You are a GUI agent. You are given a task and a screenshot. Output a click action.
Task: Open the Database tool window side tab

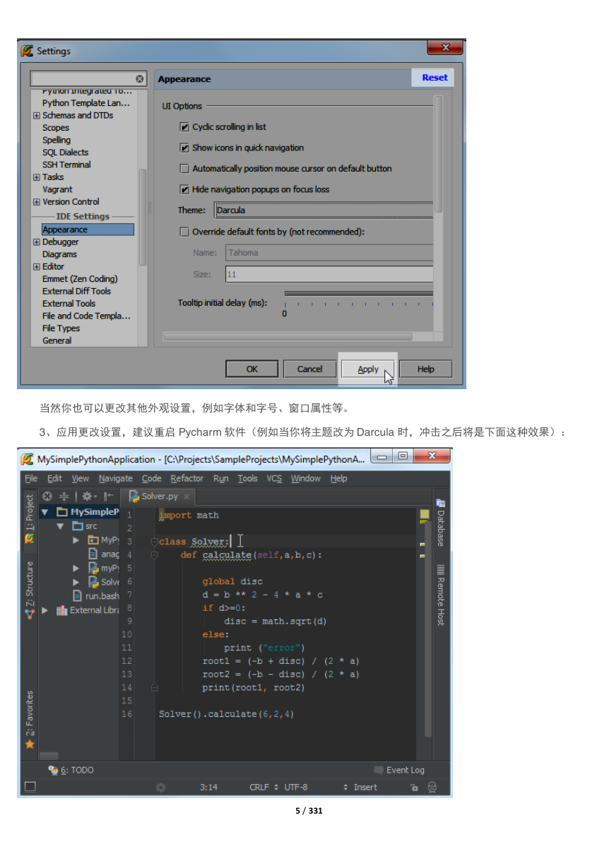point(441,523)
